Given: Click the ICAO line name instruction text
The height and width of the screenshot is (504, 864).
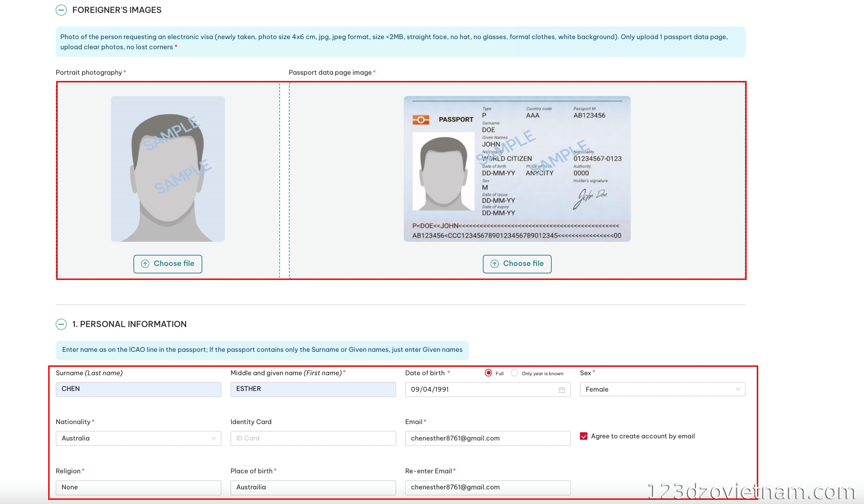Looking at the screenshot, I should coord(262,350).
